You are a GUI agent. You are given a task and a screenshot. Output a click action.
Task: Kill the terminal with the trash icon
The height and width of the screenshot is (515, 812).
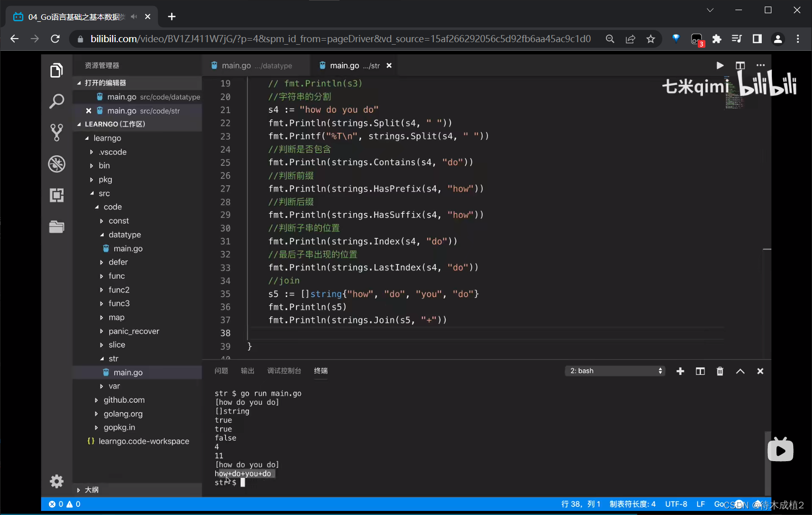[720, 371]
